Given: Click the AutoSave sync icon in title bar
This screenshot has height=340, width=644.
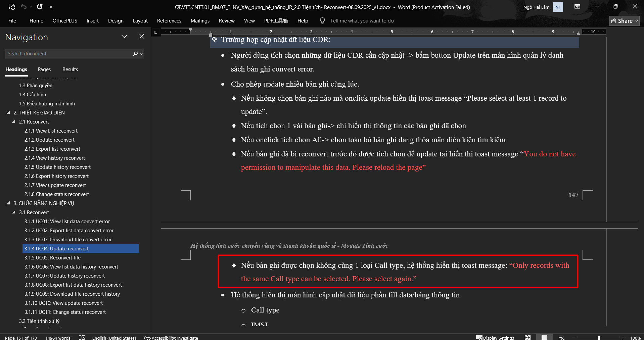Looking at the screenshot, I should (12, 7).
